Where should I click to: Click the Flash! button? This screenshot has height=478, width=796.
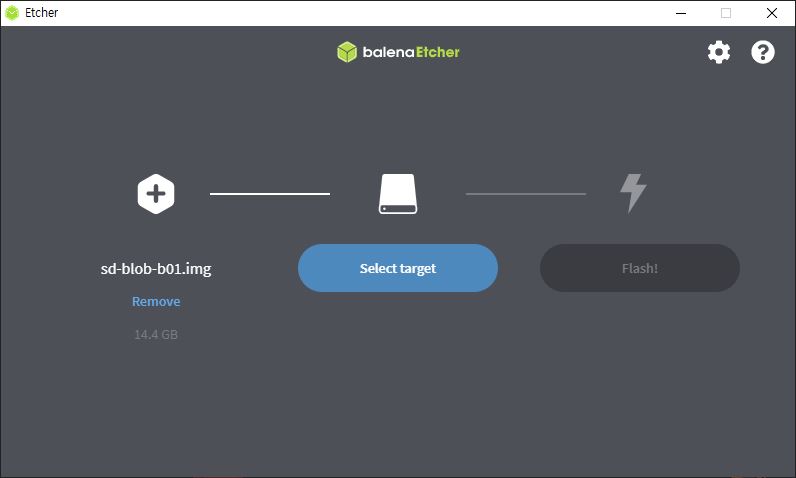(x=640, y=268)
